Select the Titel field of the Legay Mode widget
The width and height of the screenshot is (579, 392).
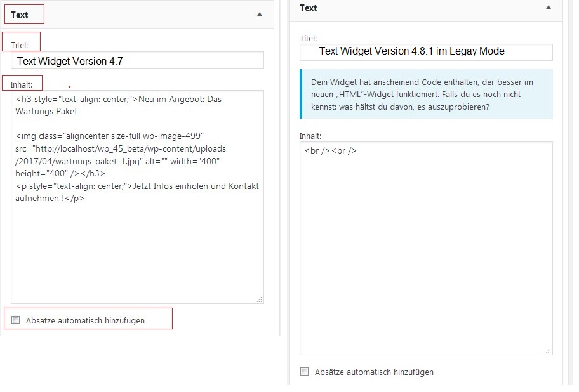tap(425, 51)
